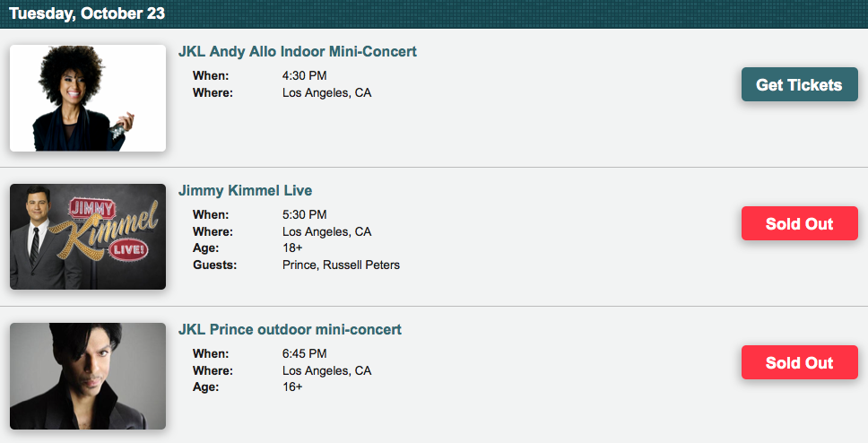Click the 18+ age value for Kimmel show
Viewport: 868px width, 443px height.
tap(292, 248)
